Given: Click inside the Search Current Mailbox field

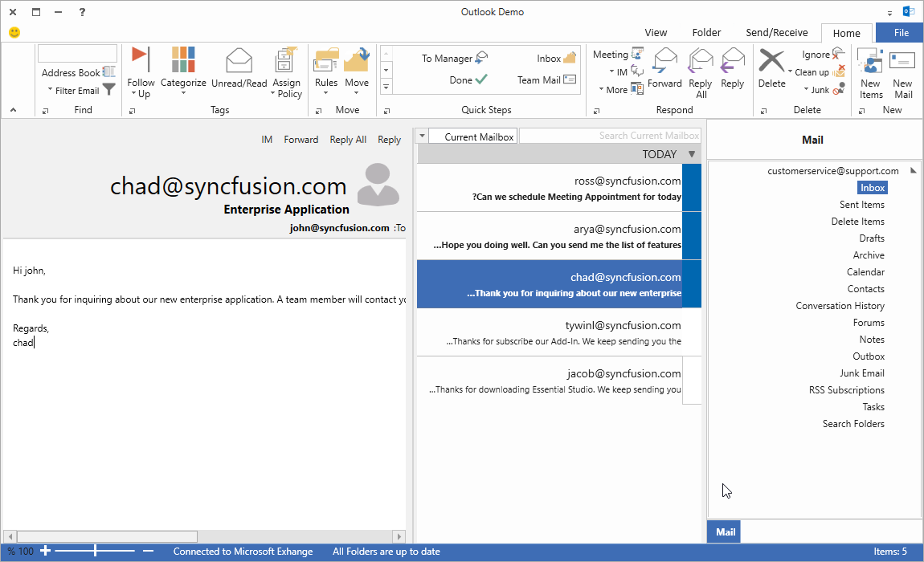Looking at the screenshot, I should pyautogui.click(x=611, y=135).
